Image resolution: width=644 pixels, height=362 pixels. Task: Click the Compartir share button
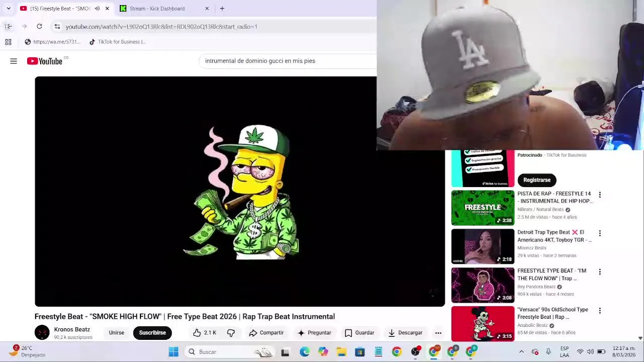[x=266, y=333]
